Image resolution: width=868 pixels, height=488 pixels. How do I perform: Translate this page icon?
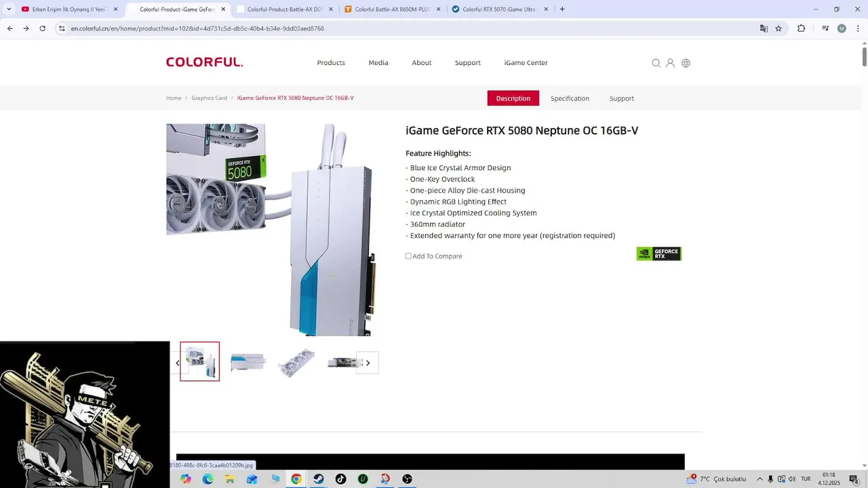coord(764,28)
